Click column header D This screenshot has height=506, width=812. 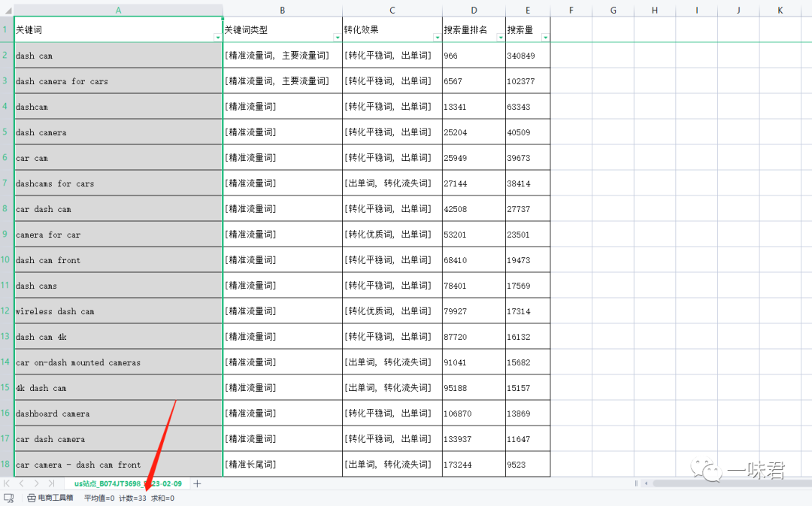pos(474,10)
